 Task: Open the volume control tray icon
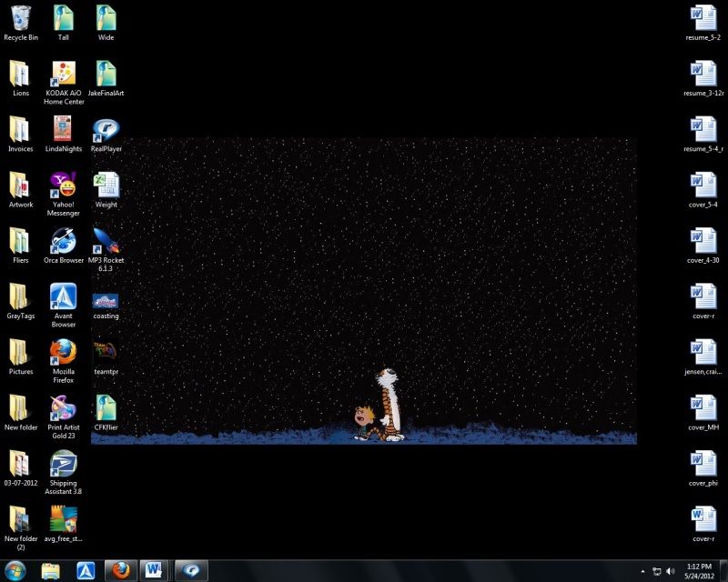click(x=671, y=571)
